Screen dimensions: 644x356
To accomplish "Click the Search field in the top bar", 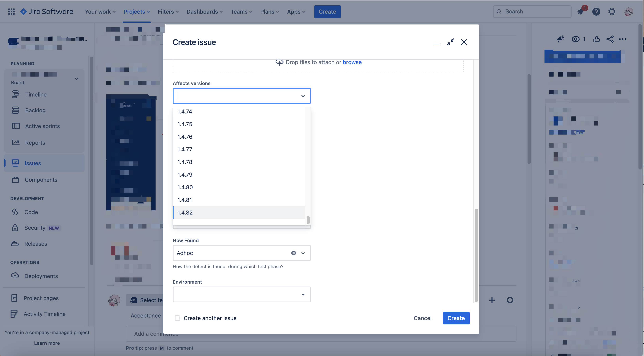I will (x=532, y=12).
